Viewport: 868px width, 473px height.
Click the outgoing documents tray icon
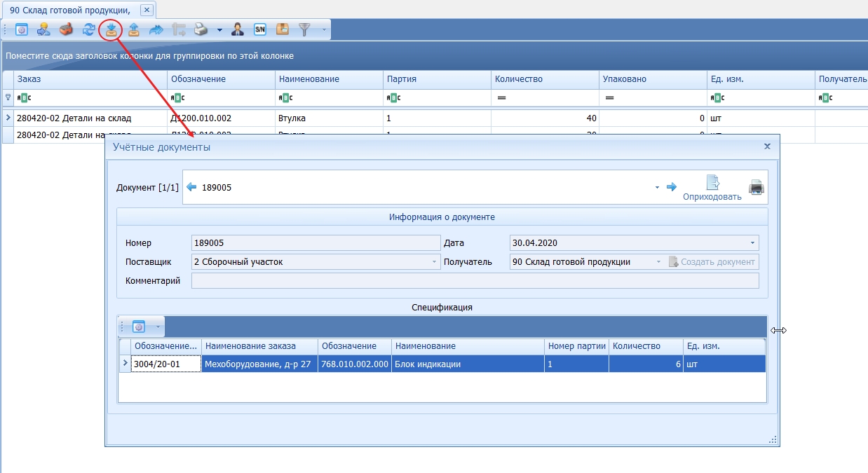tap(133, 29)
